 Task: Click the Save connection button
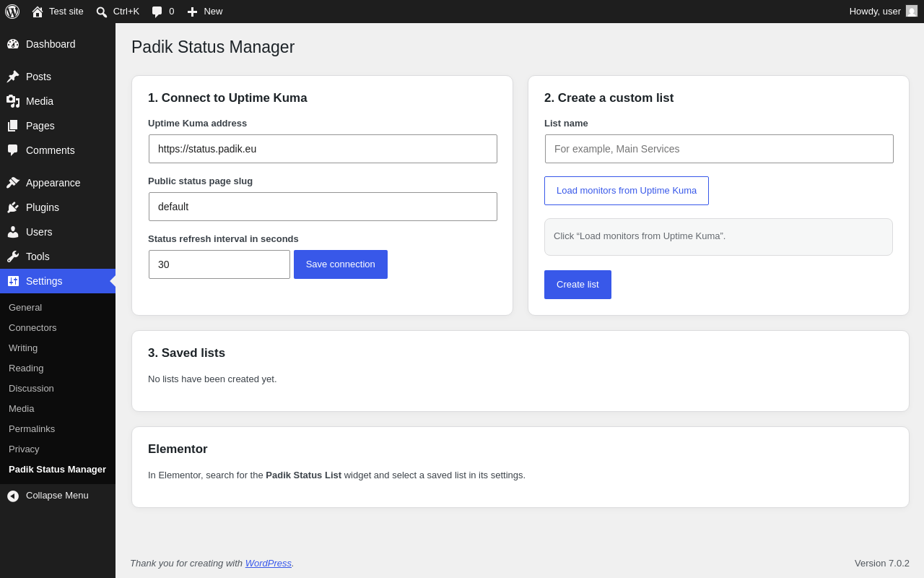[341, 264]
